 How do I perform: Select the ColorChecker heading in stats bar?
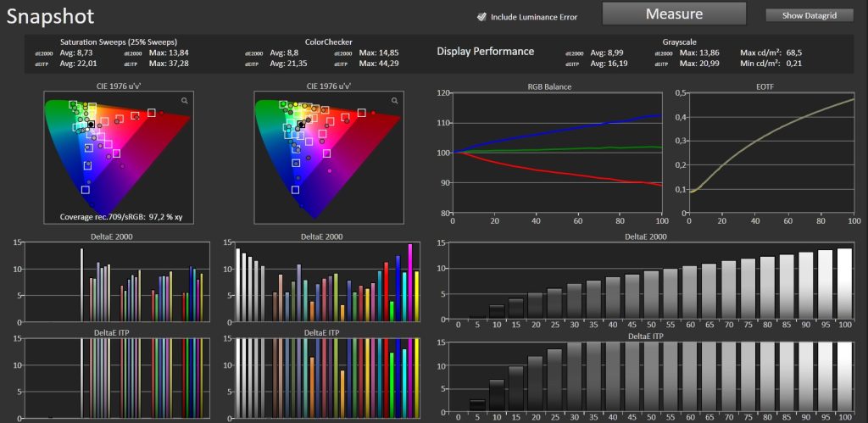click(328, 41)
